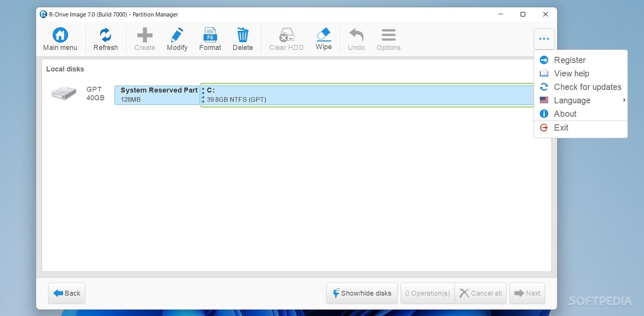
Task: Click the 0 Operation(s) button
Action: pos(428,293)
